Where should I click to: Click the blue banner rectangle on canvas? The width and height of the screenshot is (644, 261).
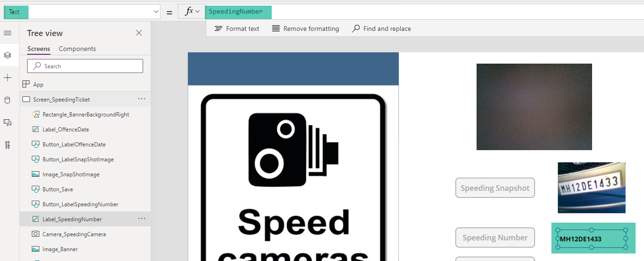click(293, 69)
